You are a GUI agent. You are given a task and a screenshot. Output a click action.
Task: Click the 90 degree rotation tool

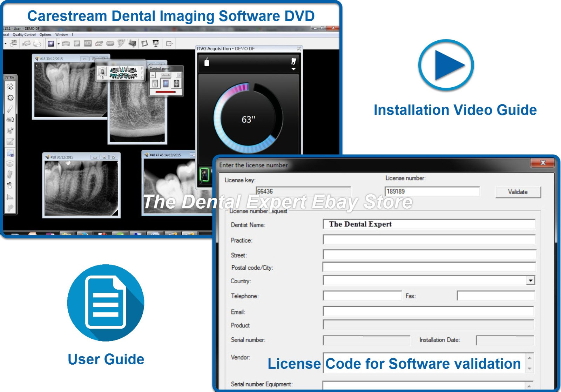click(10, 131)
